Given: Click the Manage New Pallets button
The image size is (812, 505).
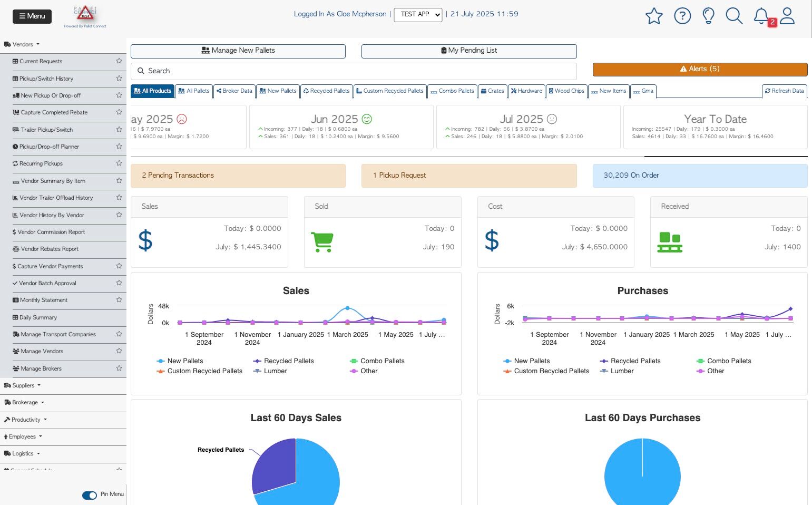Looking at the screenshot, I should pos(238,51).
